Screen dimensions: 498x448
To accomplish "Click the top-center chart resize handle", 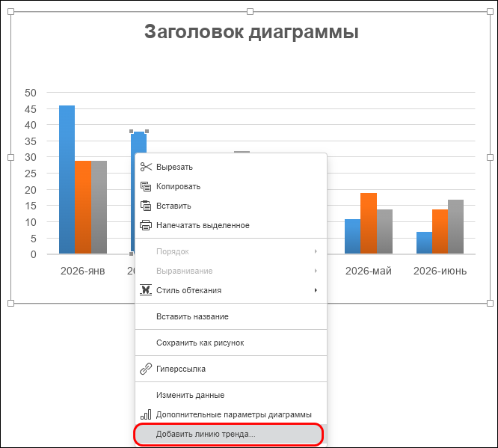I will point(250,12).
